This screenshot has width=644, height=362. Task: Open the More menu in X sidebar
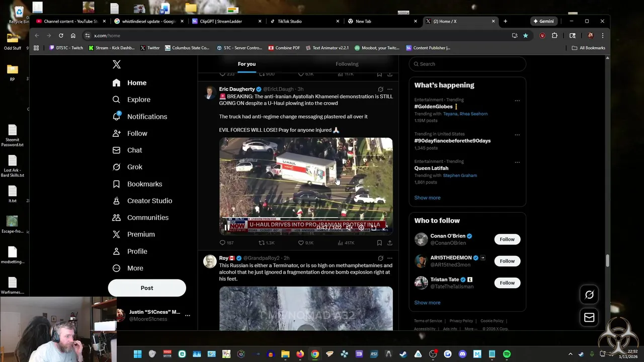[x=128, y=268]
